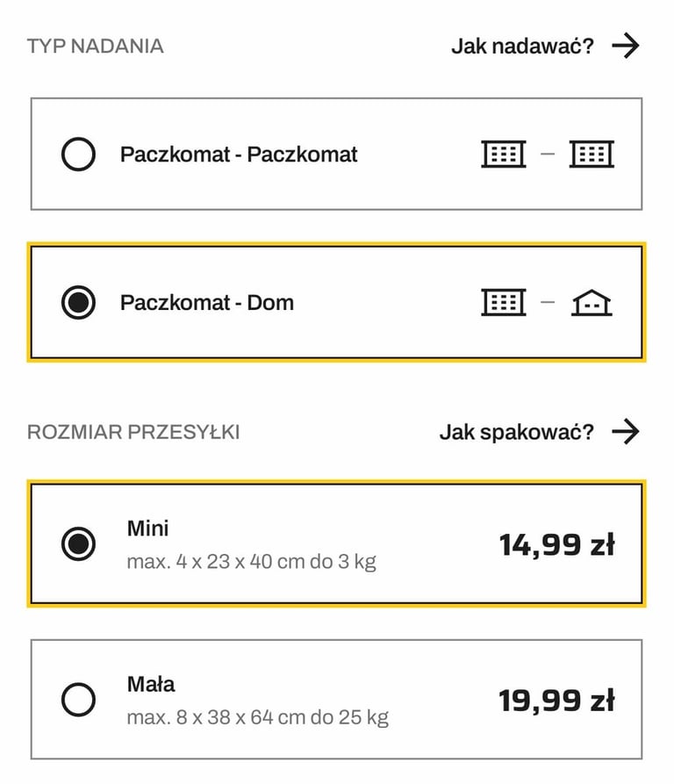This screenshot has width=674, height=784.
Task: Click the arrow next to Jak spakować?
Action: tap(626, 431)
